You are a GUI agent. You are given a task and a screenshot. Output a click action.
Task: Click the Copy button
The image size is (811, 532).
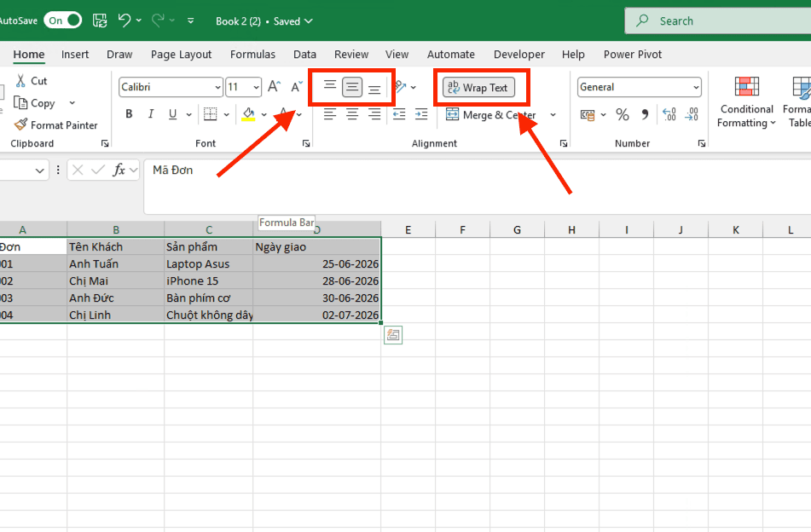pyautogui.click(x=34, y=103)
